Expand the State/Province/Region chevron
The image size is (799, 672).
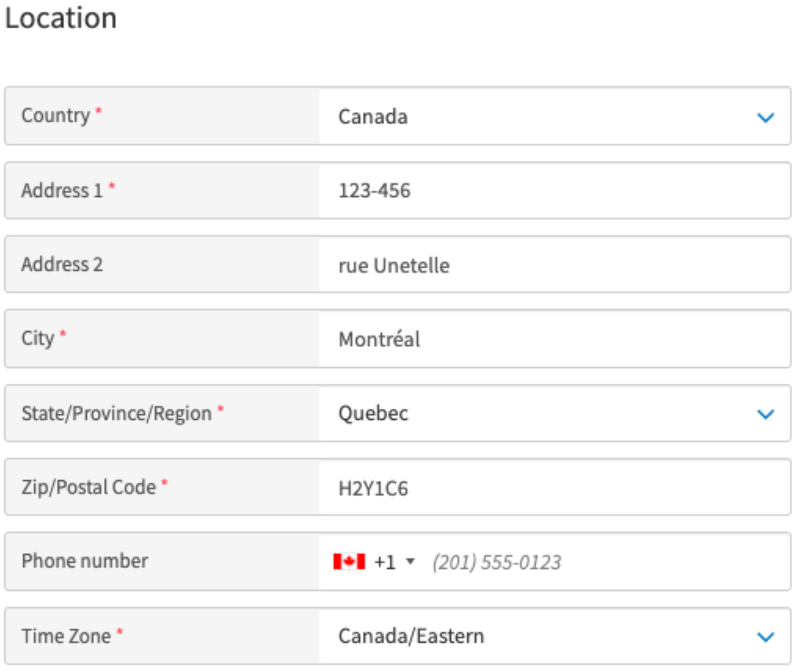[x=766, y=414]
